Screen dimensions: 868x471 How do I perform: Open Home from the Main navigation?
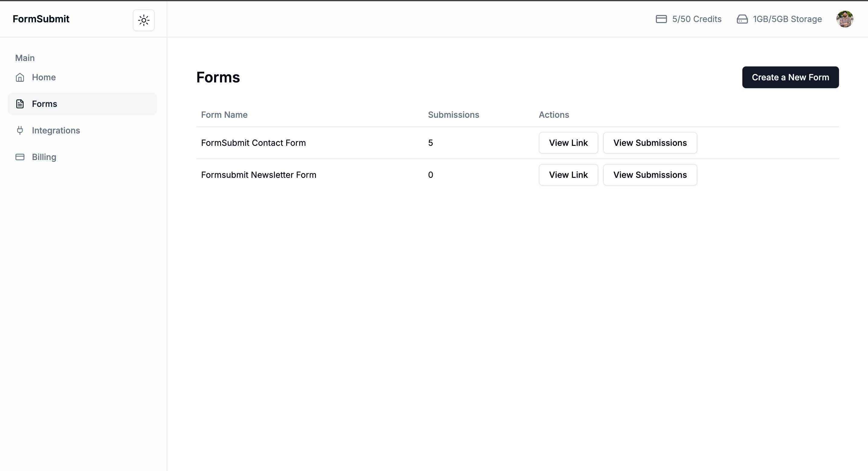tap(44, 77)
